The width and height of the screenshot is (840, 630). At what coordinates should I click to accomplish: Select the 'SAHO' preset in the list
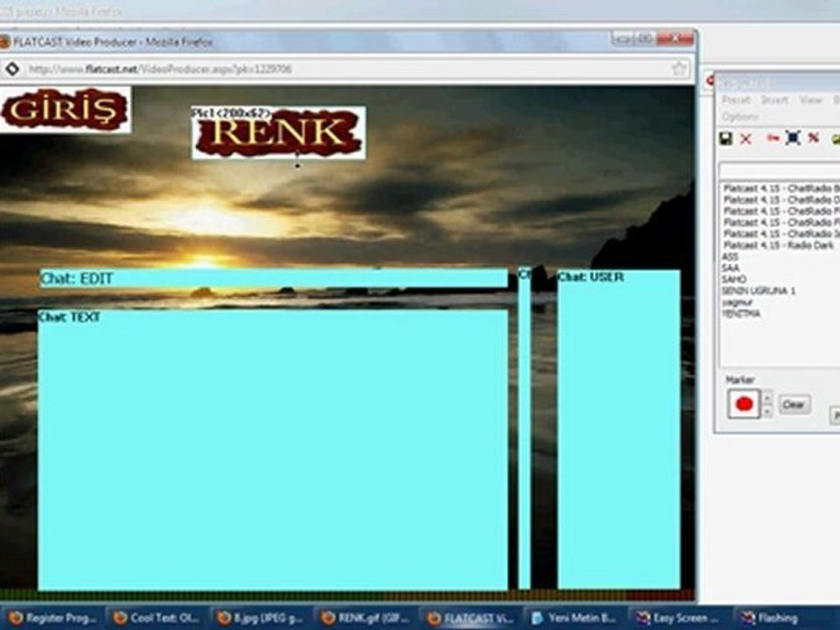[734, 280]
